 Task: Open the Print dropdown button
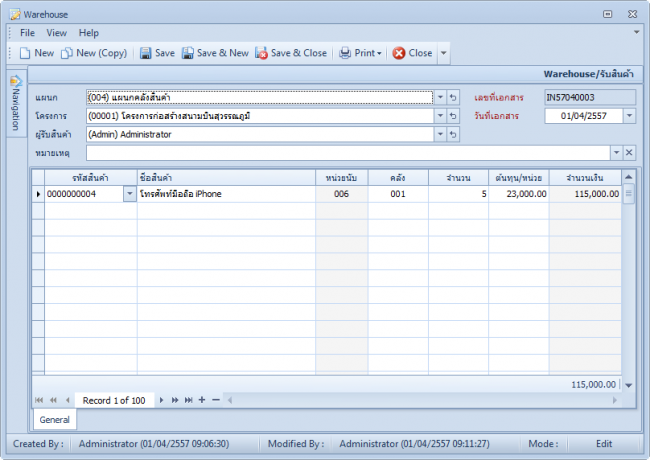(x=360, y=53)
